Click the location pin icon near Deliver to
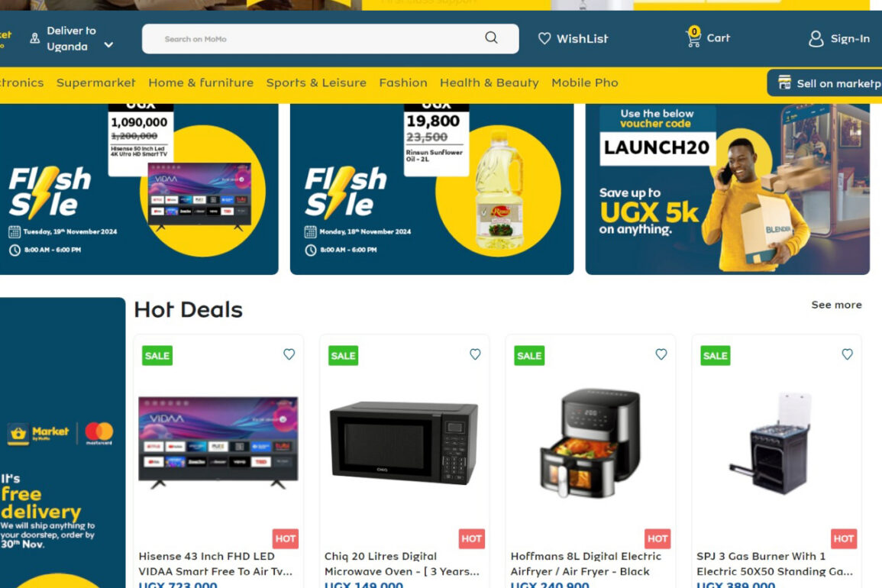This screenshot has width=882, height=588. [35, 38]
